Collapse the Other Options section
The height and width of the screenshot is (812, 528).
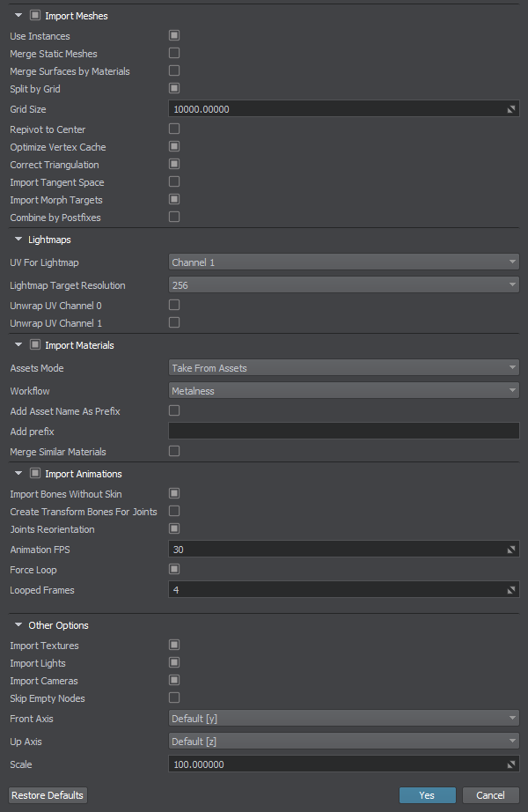point(18,625)
